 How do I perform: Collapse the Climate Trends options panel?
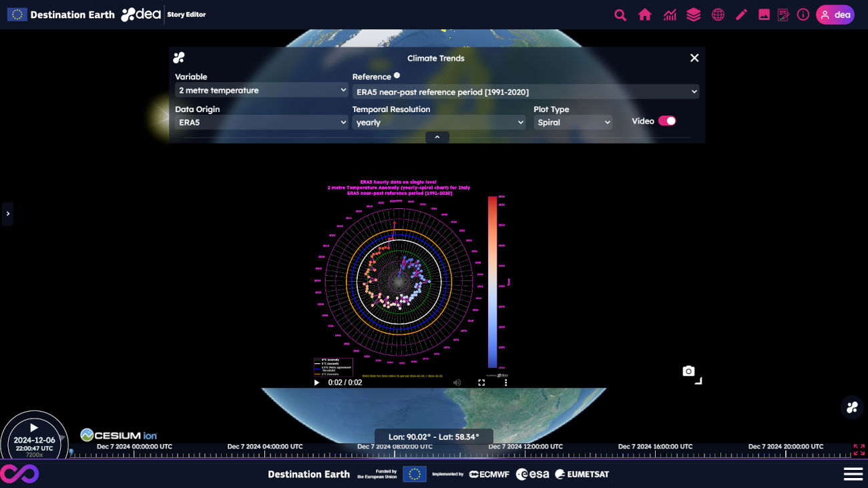click(437, 137)
